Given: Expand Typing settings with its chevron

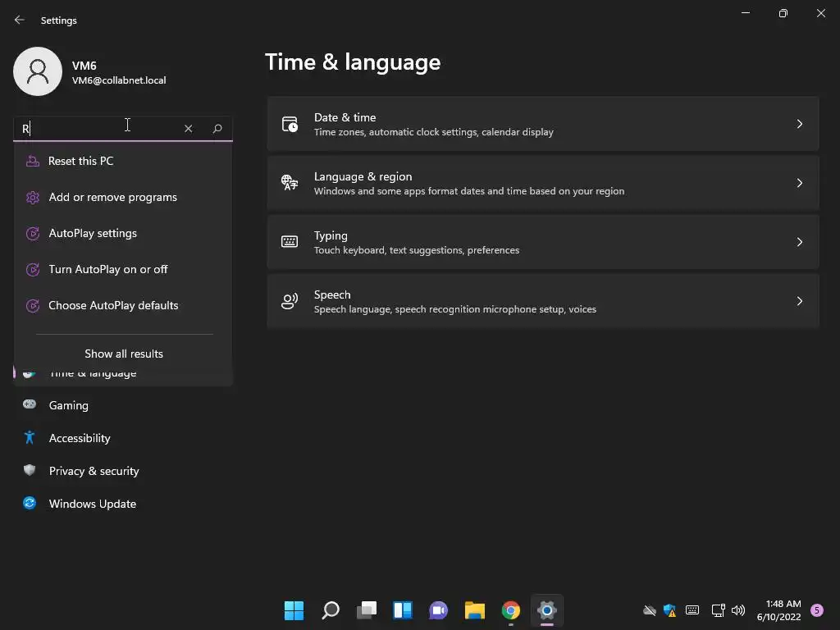Looking at the screenshot, I should 799,242.
